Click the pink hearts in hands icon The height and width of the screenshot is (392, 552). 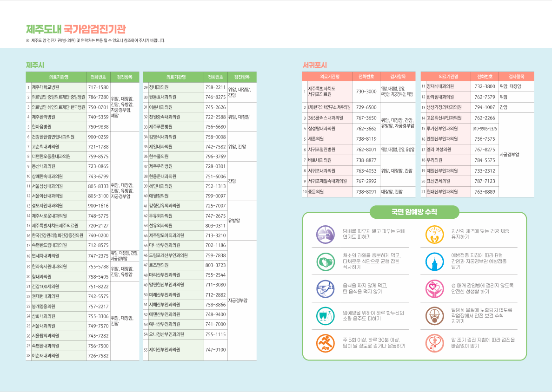tap(435, 288)
